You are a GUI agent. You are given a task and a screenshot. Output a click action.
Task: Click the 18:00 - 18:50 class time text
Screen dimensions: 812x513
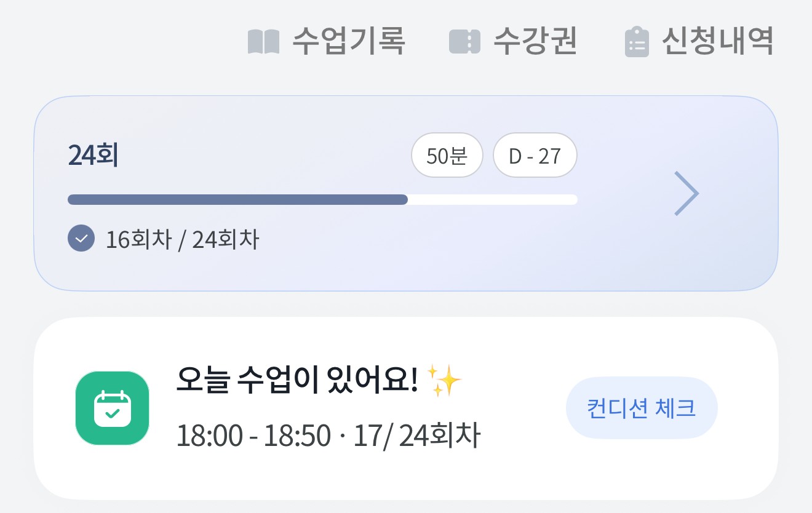253,435
